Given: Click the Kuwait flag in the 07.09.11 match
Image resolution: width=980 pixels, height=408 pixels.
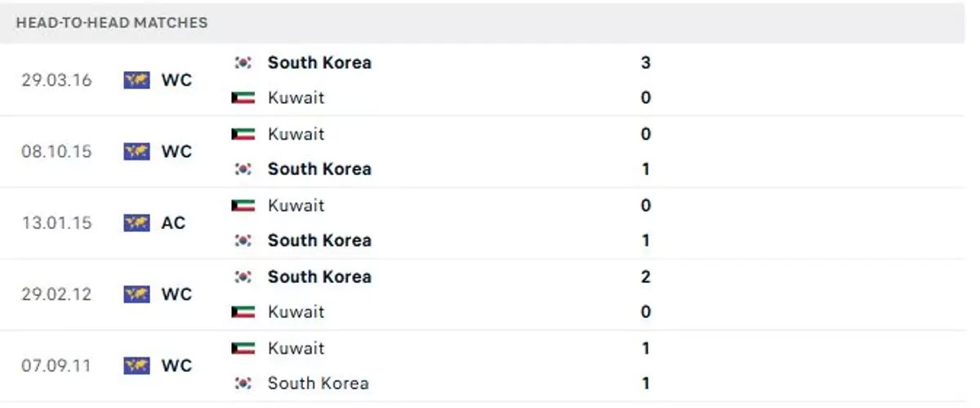Looking at the screenshot, I should (243, 348).
